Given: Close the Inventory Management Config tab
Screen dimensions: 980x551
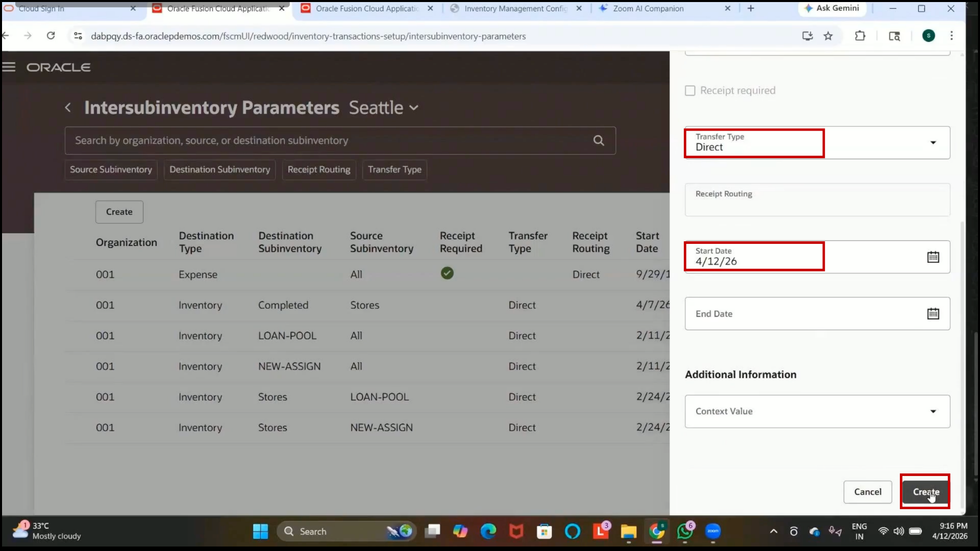Looking at the screenshot, I should 579,8.
